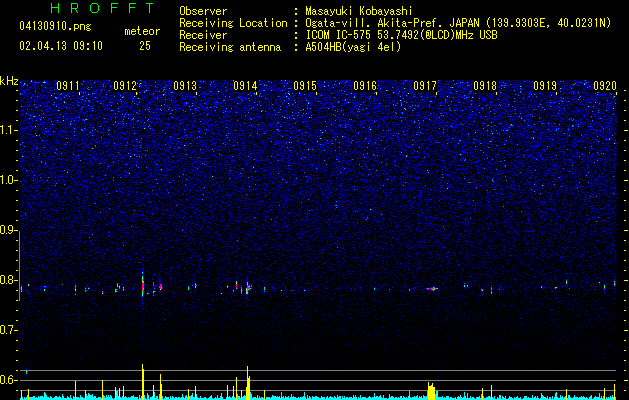Click the HROFFT title text
629x400 pixels.
pyautogui.click(x=103, y=8)
